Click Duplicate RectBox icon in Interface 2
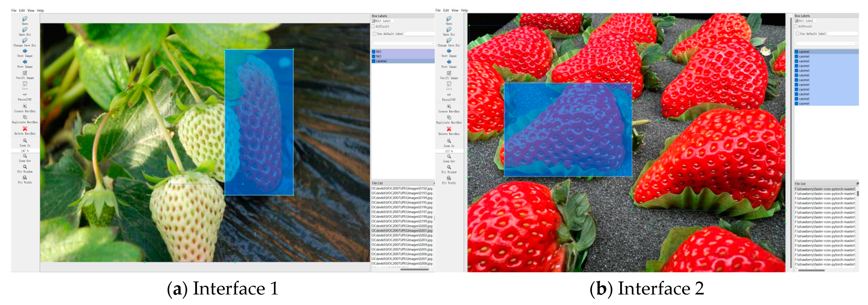Image resolution: width=868 pixels, height=305 pixels. [x=449, y=118]
